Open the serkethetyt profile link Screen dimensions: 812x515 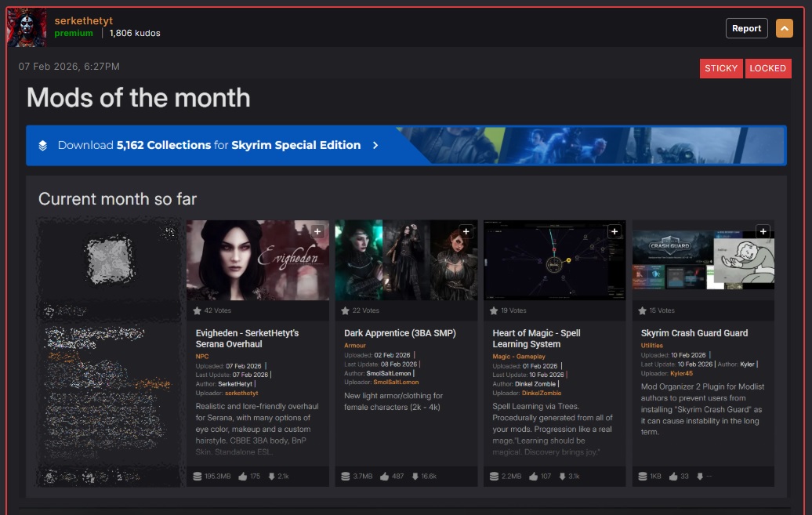[83, 20]
